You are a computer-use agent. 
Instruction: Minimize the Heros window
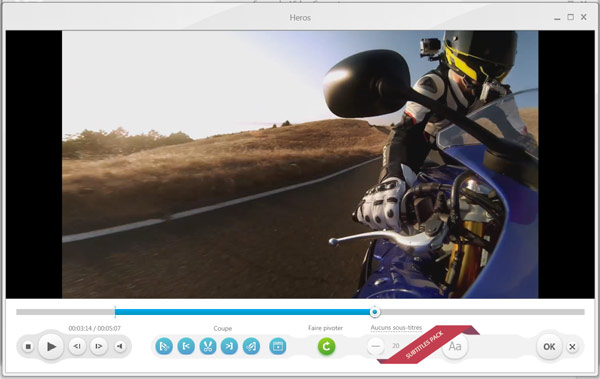coord(557,18)
